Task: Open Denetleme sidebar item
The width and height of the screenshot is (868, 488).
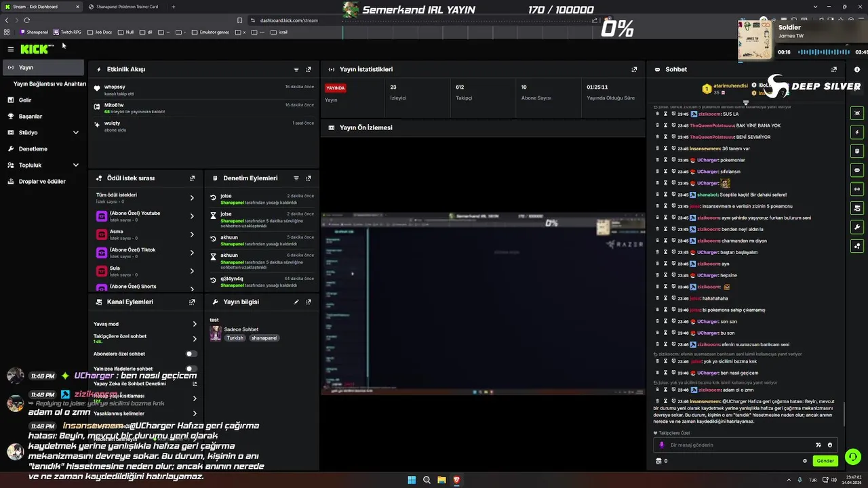Action: coord(43,149)
